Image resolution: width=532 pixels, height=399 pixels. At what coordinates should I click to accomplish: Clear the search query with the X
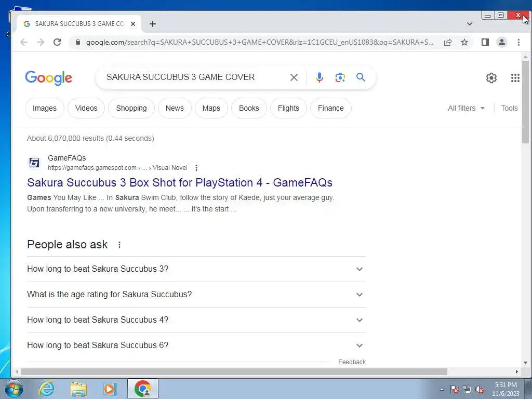click(294, 77)
